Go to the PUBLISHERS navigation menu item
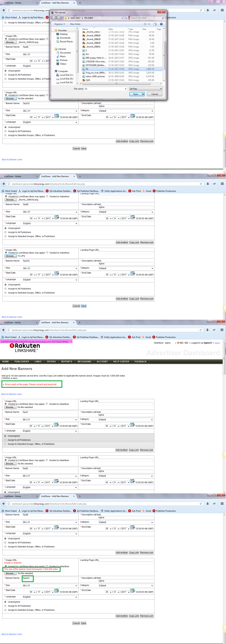The image size is (226, 644). click(22, 361)
